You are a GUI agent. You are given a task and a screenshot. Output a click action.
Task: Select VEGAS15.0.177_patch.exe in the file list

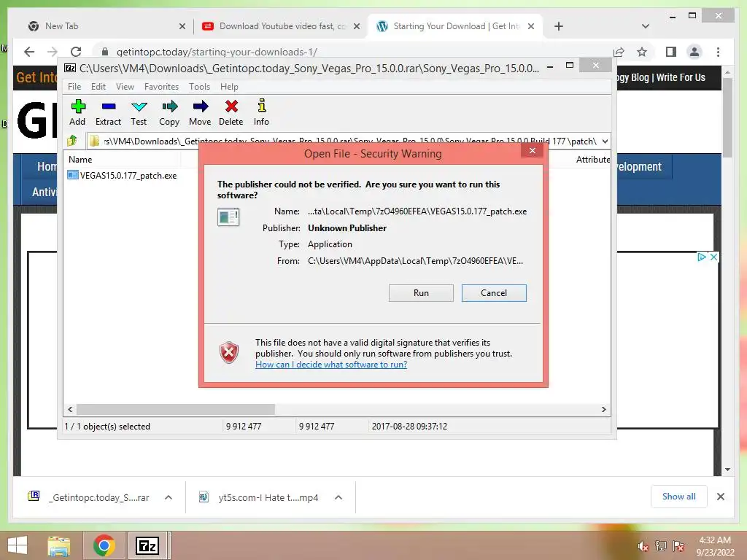123,175
